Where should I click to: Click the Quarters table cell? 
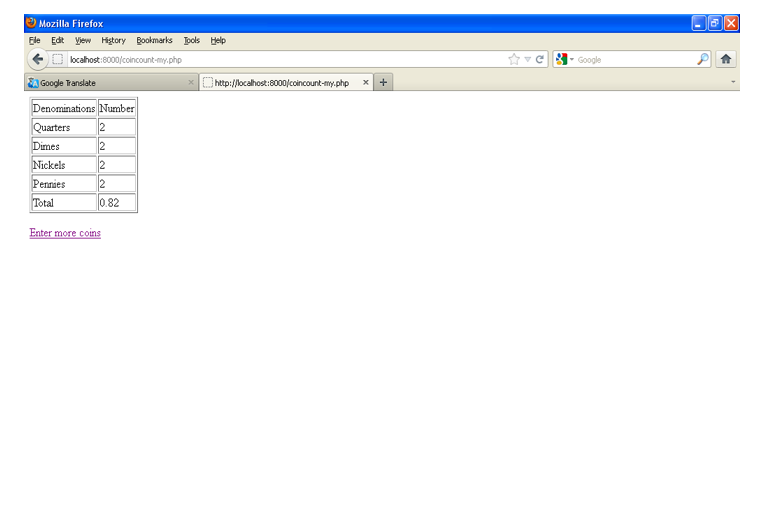pyautogui.click(x=64, y=127)
